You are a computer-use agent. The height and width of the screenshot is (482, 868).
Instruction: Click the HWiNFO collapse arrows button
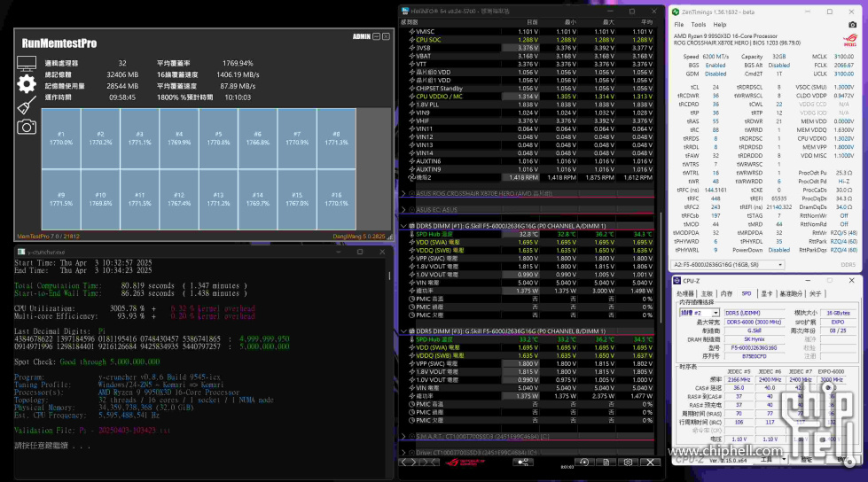click(x=430, y=463)
